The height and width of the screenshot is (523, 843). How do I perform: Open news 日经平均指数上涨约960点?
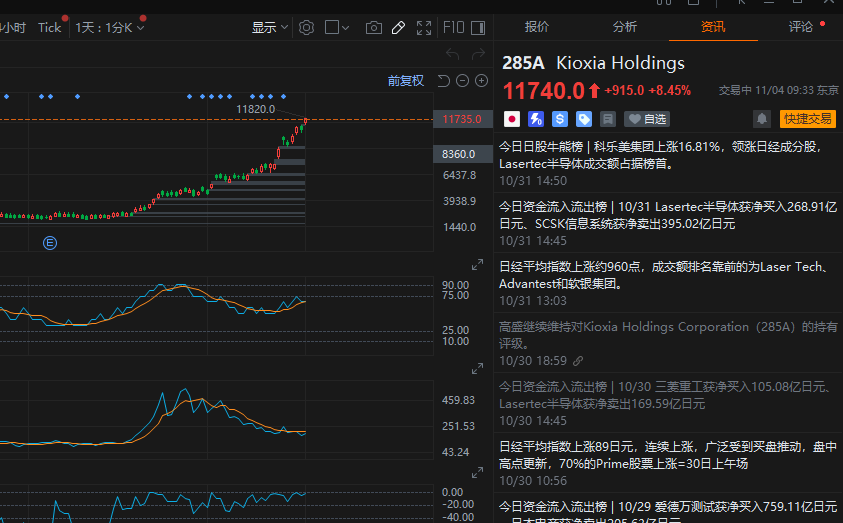pos(668,283)
